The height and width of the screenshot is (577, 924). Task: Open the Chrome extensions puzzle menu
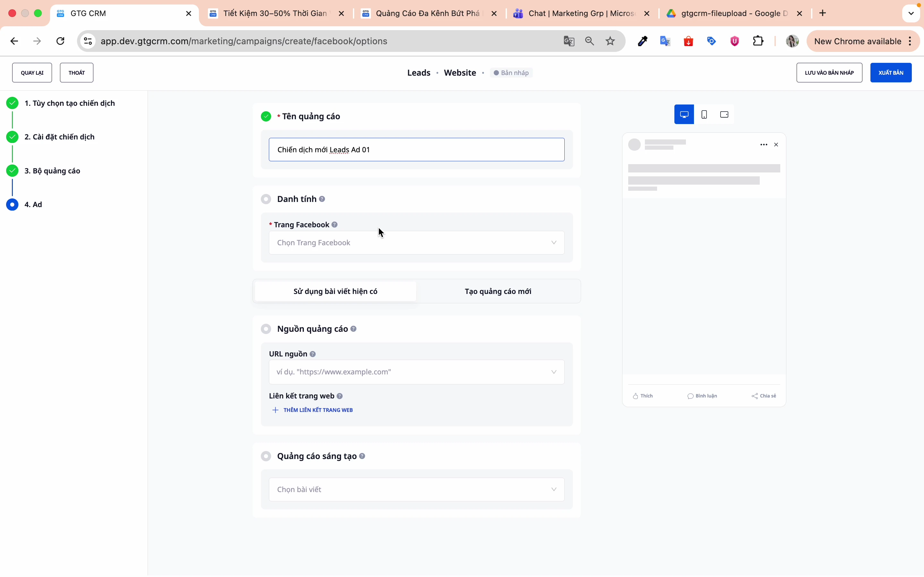coord(758,41)
